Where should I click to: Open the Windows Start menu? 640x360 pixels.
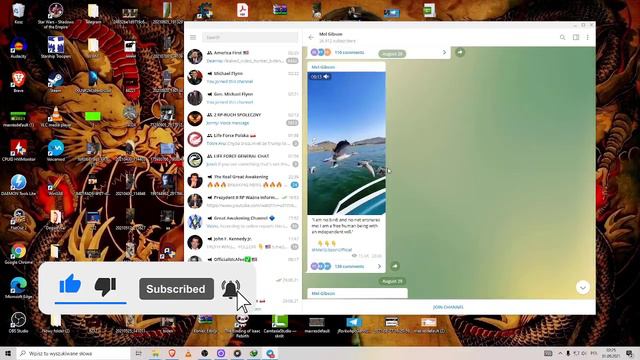(x=8, y=353)
